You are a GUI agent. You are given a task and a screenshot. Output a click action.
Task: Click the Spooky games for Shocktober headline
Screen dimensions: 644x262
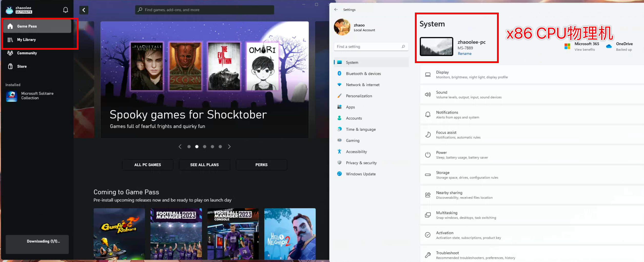(188, 115)
